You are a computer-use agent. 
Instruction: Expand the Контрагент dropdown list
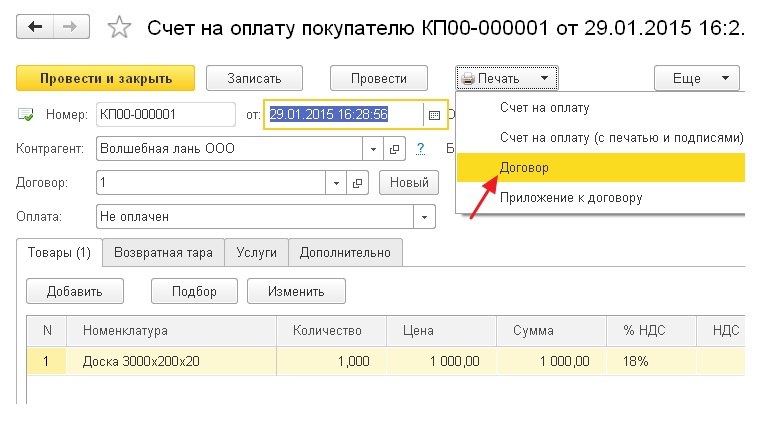(373, 149)
